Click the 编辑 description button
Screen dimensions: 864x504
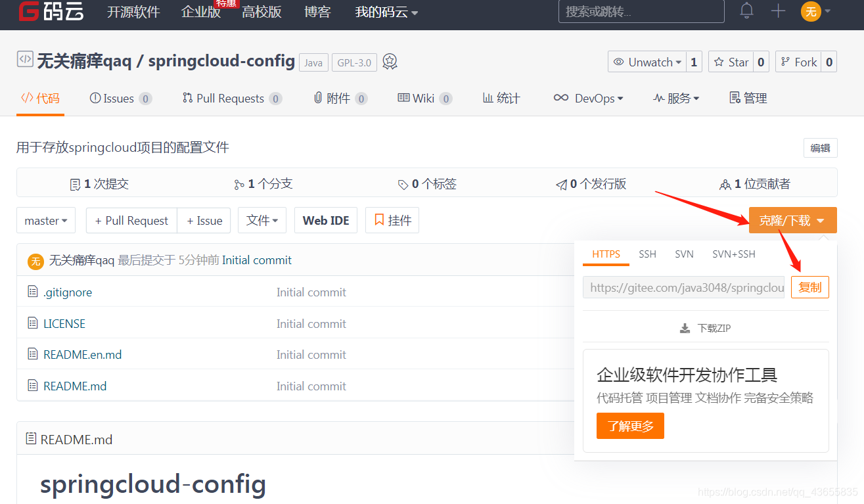coord(820,148)
